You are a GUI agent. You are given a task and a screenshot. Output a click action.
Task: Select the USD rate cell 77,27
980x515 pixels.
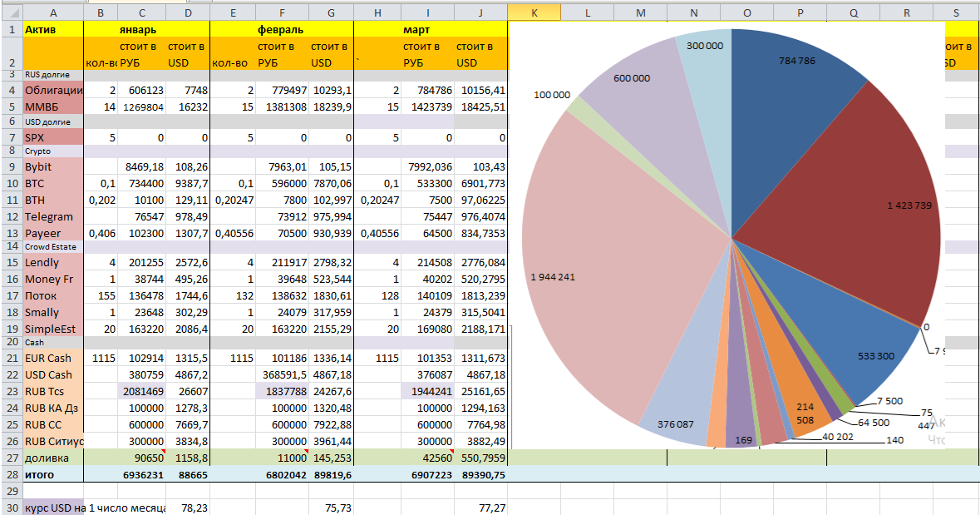point(480,508)
